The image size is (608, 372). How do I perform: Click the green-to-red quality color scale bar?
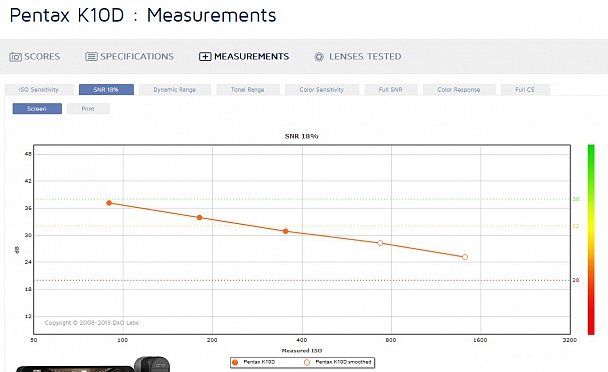coord(591,239)
